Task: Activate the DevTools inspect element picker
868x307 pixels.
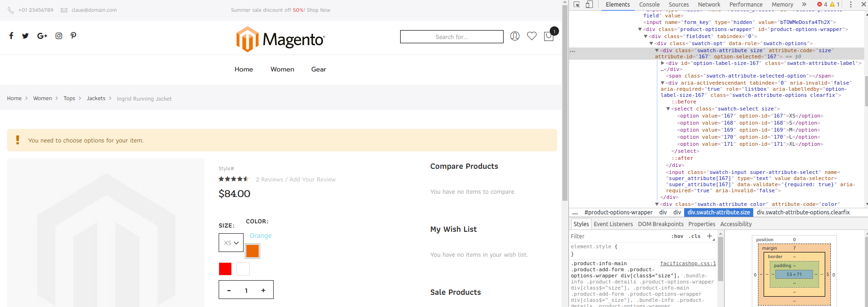Action: click(x=577, y=5)
